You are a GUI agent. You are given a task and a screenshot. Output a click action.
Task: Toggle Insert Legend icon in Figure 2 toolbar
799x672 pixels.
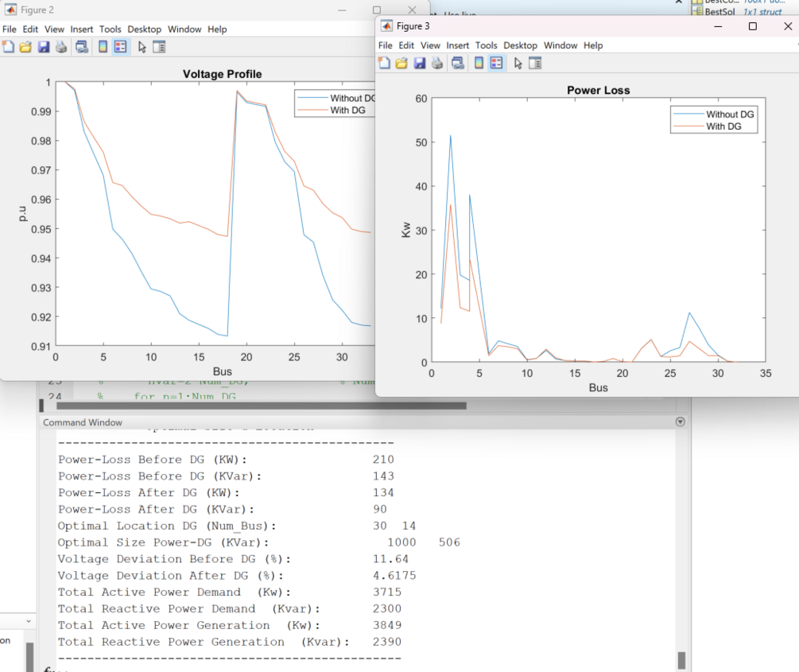click(120, 48)
